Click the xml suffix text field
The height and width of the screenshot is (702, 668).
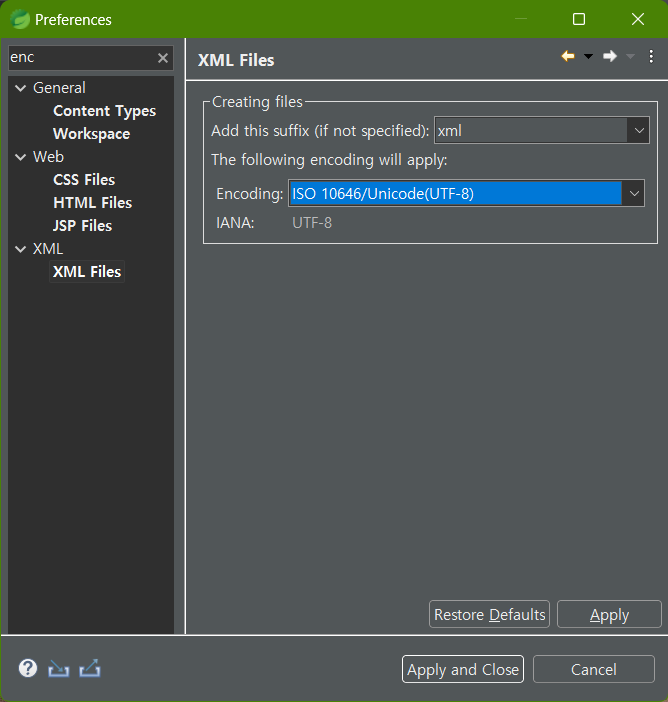tap(531, 131)
